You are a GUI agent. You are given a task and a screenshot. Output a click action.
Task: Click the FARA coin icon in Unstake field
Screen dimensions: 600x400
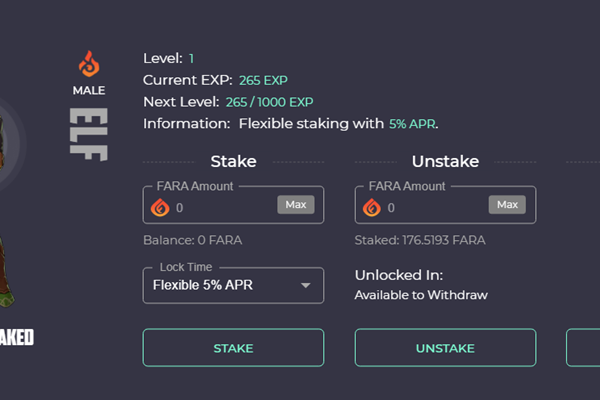point(372,208)
